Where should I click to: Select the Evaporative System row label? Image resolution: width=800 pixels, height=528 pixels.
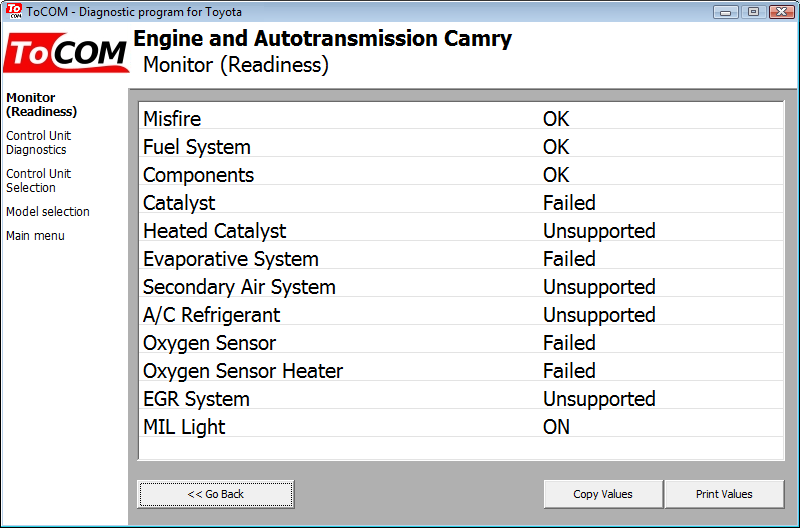coord(231,259)
